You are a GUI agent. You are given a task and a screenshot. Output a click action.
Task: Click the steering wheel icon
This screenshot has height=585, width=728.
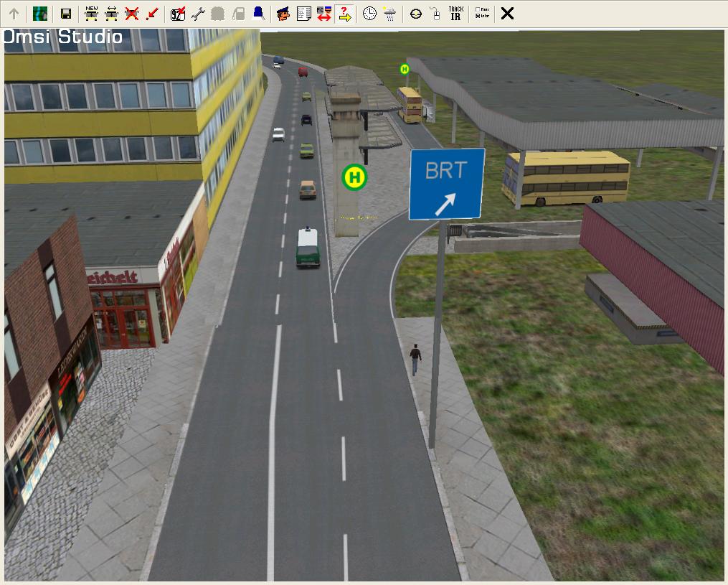pos(416,13)
